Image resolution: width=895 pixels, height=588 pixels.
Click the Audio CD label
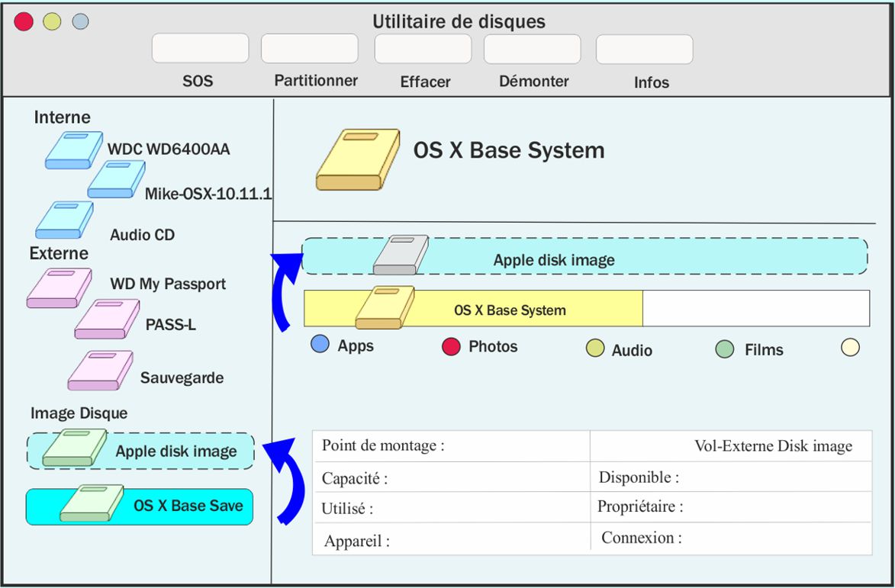pos(142,235)
